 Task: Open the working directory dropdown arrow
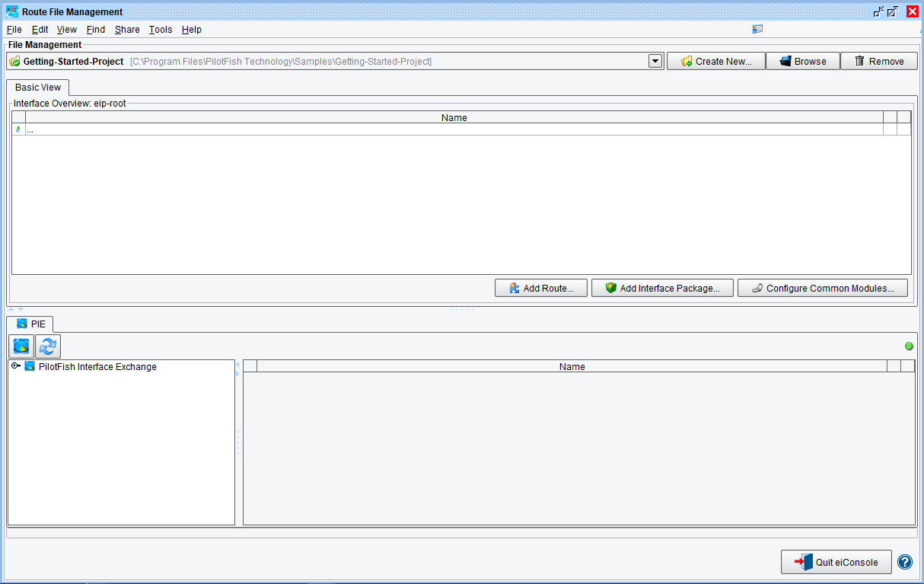(x=655, y=62)
